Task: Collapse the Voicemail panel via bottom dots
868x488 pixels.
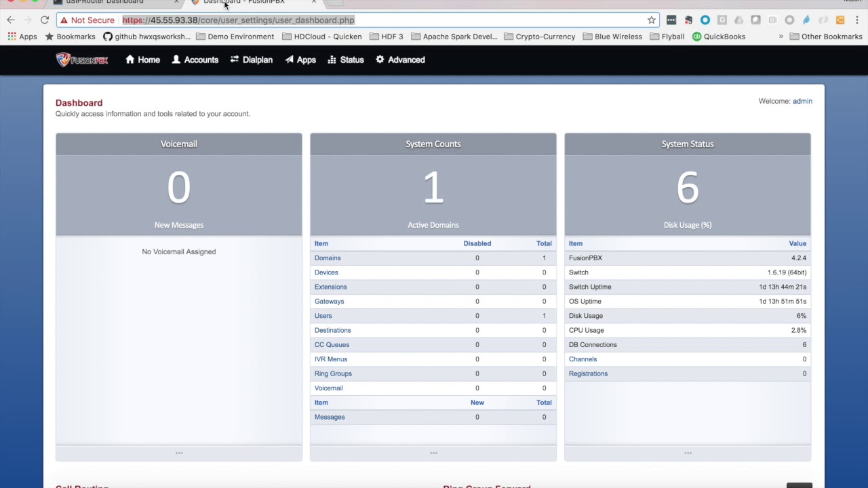Action: (x=179, y=453)
